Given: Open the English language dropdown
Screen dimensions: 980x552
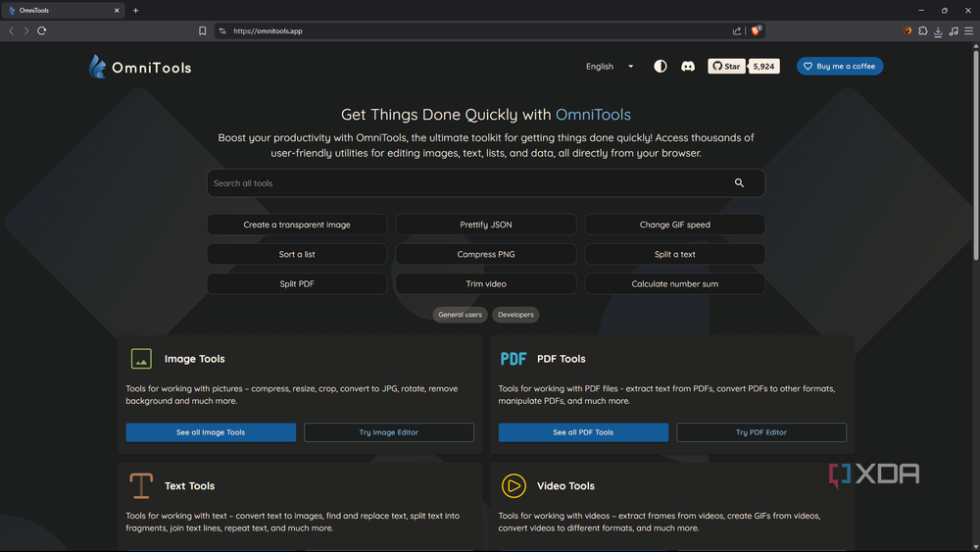Looking at the screenshot, I should [x=610, y=67].
